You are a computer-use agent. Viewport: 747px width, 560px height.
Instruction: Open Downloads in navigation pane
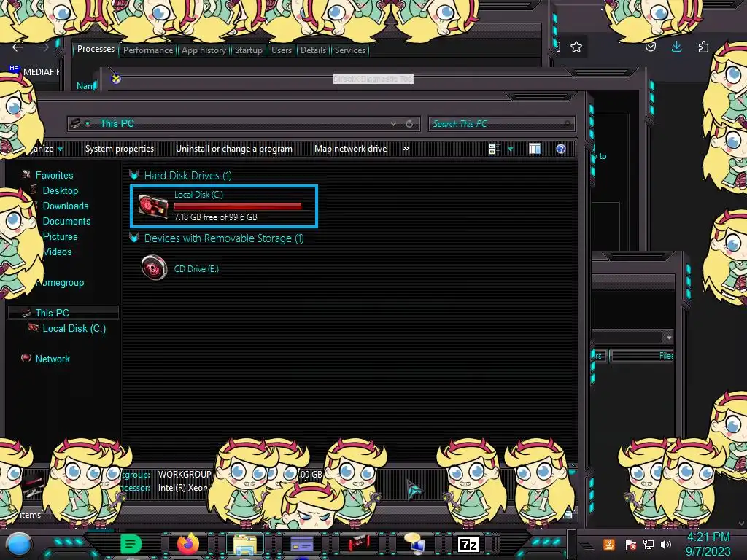point(66,206)
